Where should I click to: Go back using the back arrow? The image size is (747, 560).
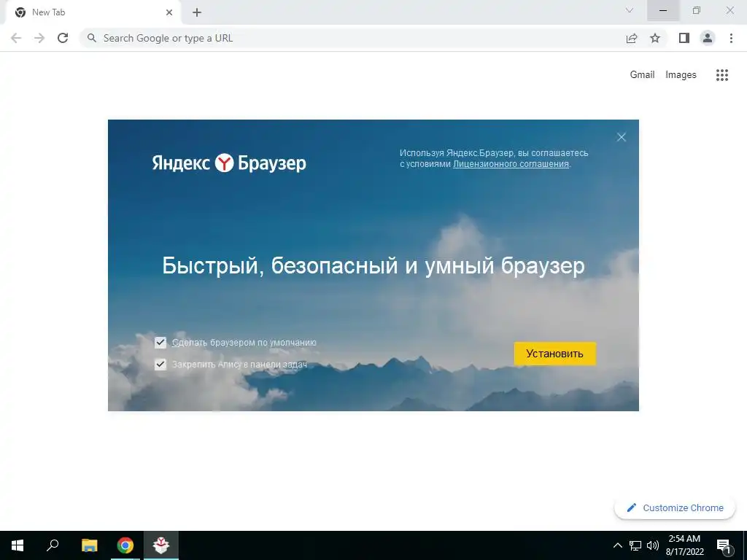click(x=16, y=38)
